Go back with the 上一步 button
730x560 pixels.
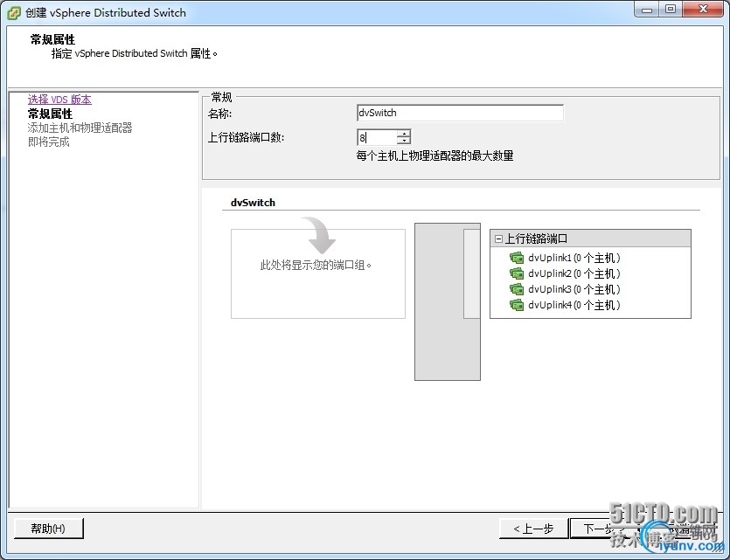tap(533, 529)
